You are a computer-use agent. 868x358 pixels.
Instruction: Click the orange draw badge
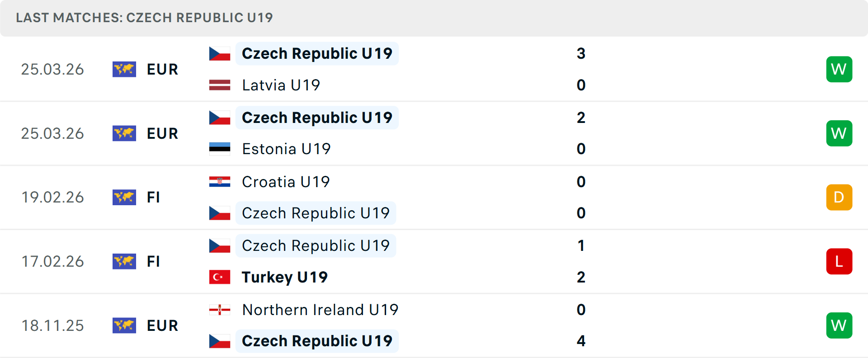coord(839,197)
